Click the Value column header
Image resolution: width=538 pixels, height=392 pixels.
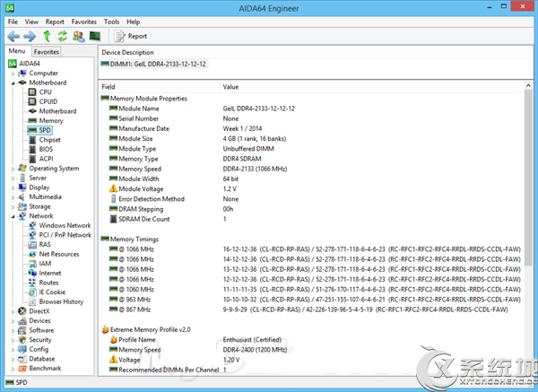click(x=371, y=87)
